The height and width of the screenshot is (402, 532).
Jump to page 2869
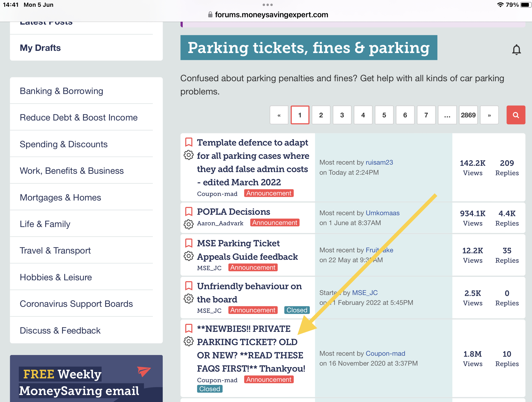(468, 115)
